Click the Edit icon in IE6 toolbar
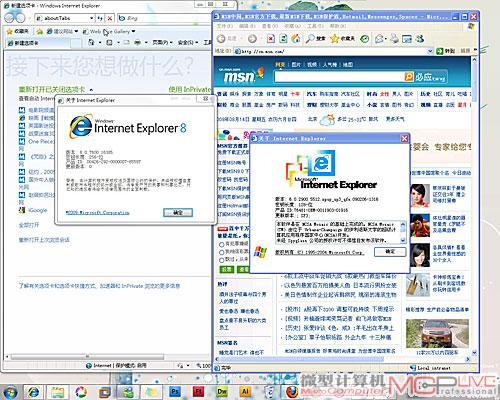Viewport: 500px width, 400px height. [x=407, y=39]
